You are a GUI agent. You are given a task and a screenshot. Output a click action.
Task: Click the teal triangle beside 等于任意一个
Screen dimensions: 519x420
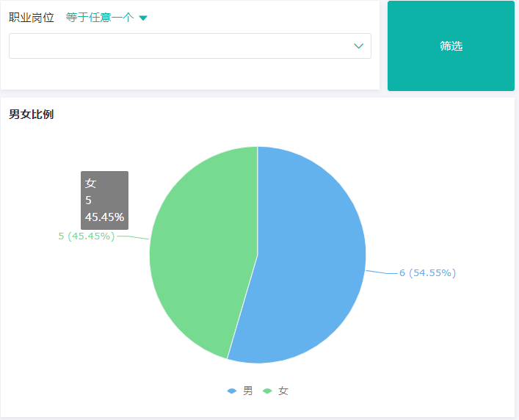pos(143,18)
